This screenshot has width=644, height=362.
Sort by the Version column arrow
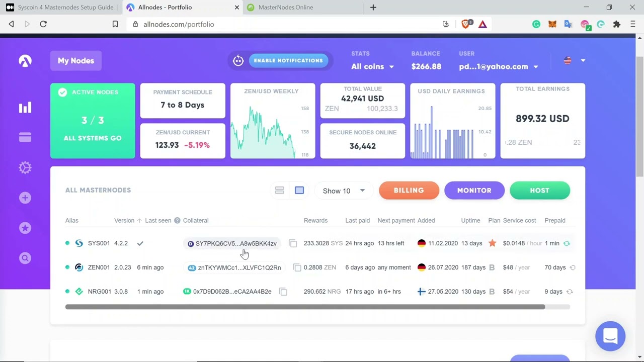[x=139, y=221]
